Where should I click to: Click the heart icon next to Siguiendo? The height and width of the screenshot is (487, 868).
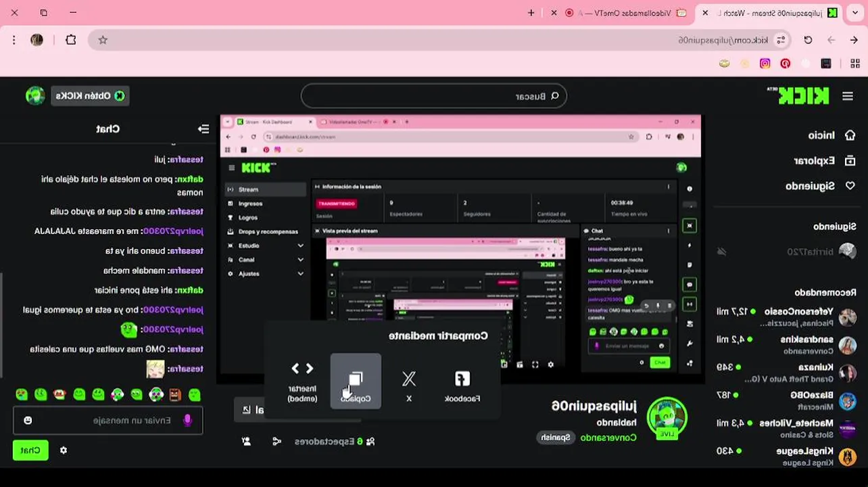pos(850,186)
